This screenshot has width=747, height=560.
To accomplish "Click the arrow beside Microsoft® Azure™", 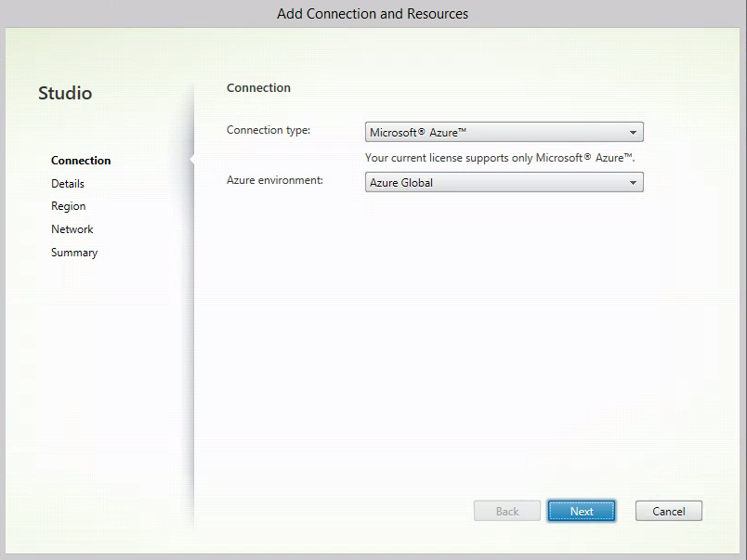I will tap(633, 133).
